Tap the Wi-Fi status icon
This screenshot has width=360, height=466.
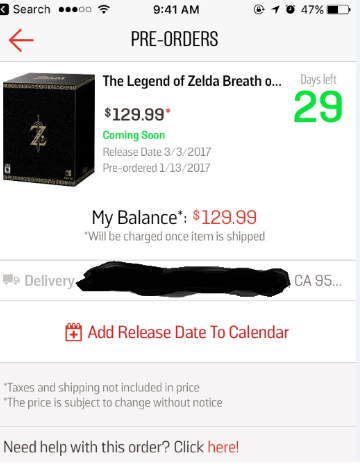(104, 9)
